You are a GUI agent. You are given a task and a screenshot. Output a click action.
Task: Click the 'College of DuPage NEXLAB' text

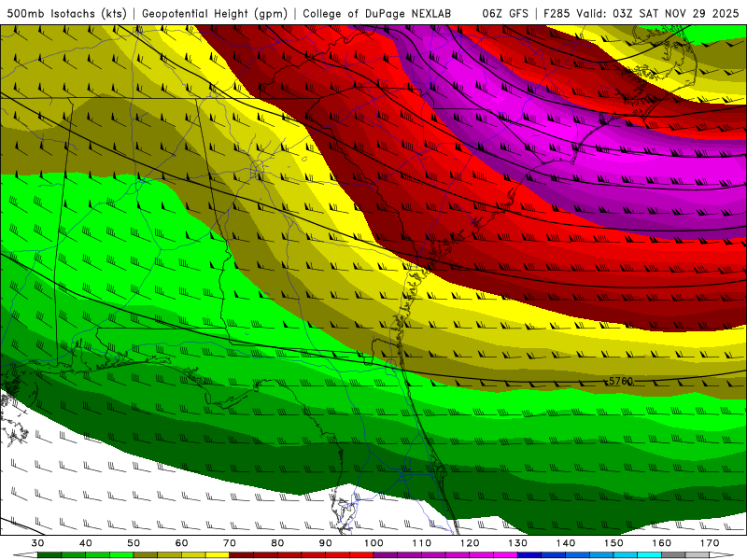point(376,14)
